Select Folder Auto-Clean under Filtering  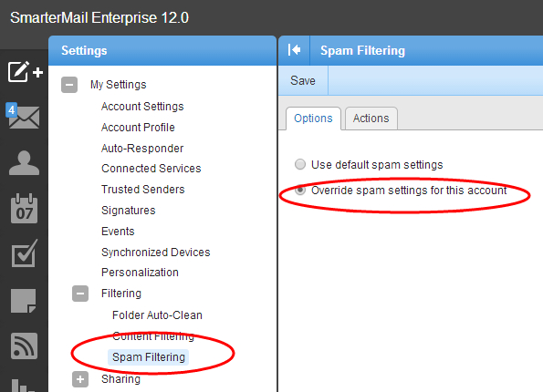pyautogui.click(x=157, y=315)
